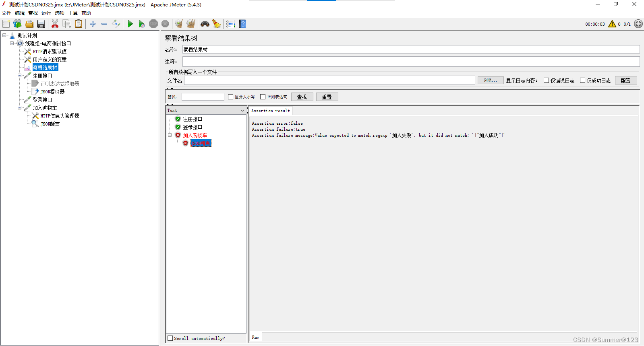Image resolution: width=644 pixels, height=346 pixels.
Task: Start the test with green play icon
Action: tap(130, 24)
